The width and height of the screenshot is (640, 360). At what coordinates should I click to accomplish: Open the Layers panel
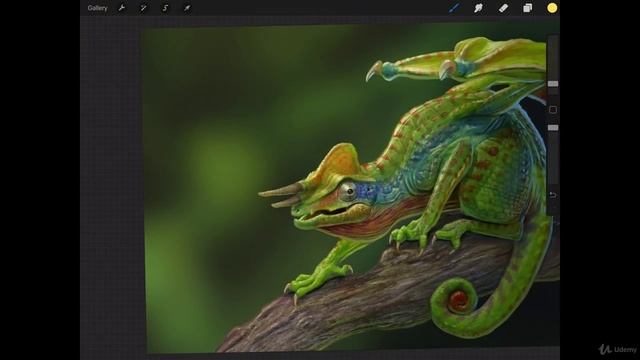pyautogui.click(x=528, y=8)
